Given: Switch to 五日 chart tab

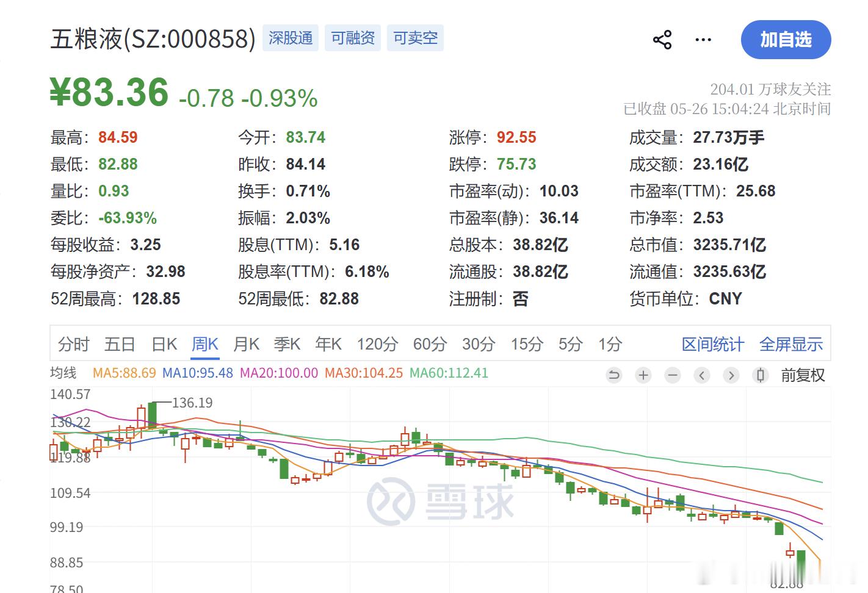Looking at the screenshot, I should 119,344.
